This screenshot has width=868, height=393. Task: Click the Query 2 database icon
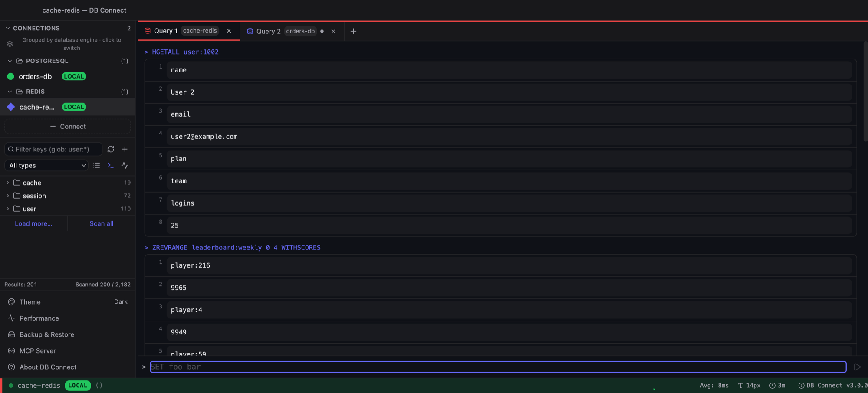(250, 31)
